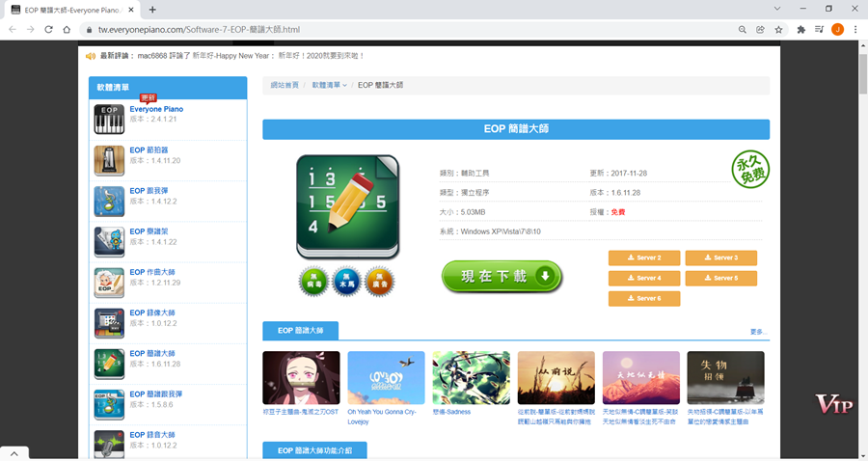Click the blue no-trojan badge
This screenshot has width=868, height=461.
click(x=347, y=282)
